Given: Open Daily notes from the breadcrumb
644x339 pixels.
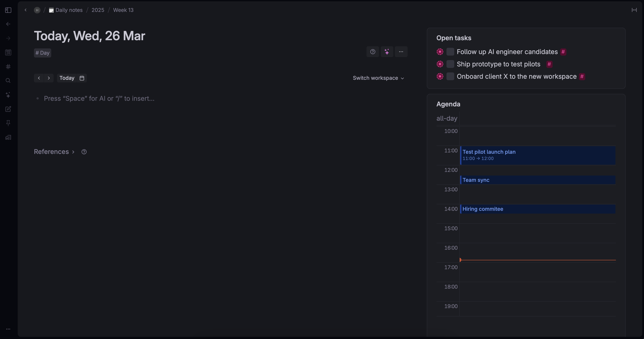Looking at the screenshot, I should 69,10.
